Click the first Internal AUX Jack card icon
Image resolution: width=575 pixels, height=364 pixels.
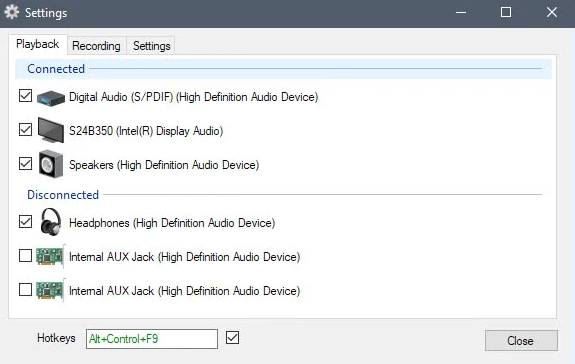tap(50, 256)
